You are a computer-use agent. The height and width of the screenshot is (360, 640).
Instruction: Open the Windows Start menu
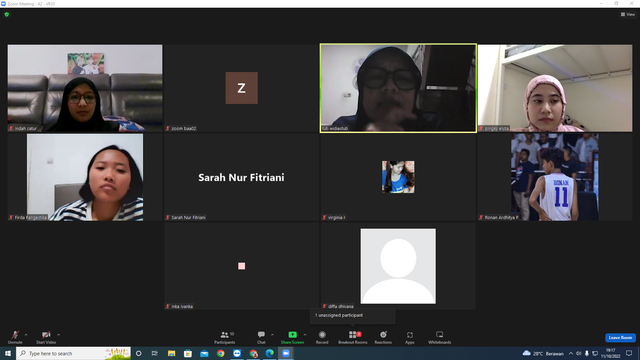[x=8, y=353]
